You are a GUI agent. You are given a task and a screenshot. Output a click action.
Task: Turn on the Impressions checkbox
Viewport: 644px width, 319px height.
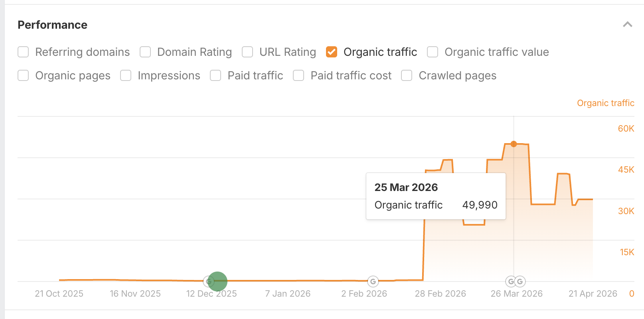tap(126, 76)
